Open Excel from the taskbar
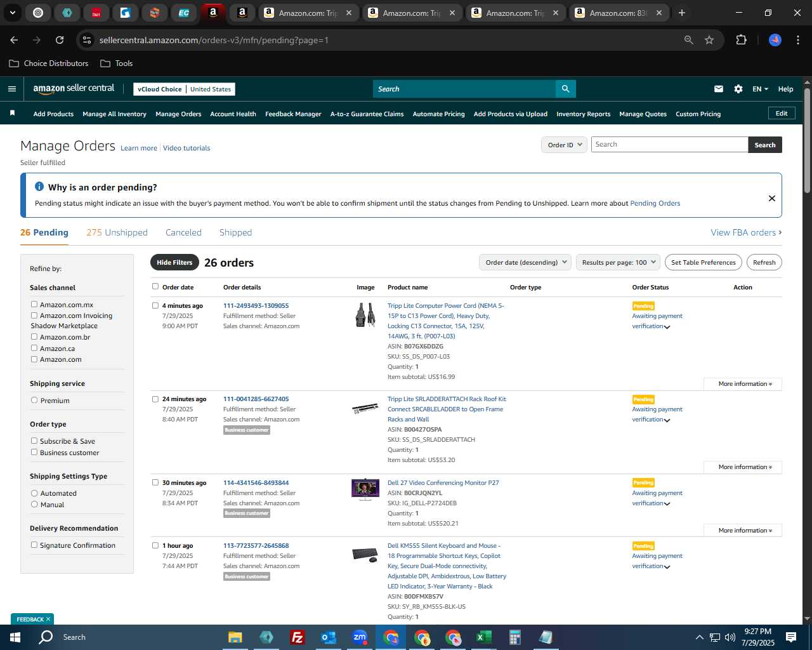This screenshot has width=812, height=650. pos(483,637)
